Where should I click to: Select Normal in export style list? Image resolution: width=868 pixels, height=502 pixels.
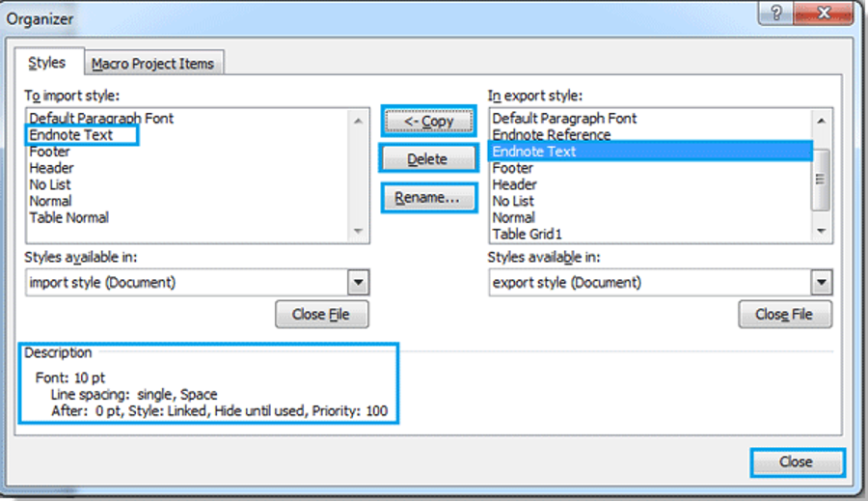point(514,218)
